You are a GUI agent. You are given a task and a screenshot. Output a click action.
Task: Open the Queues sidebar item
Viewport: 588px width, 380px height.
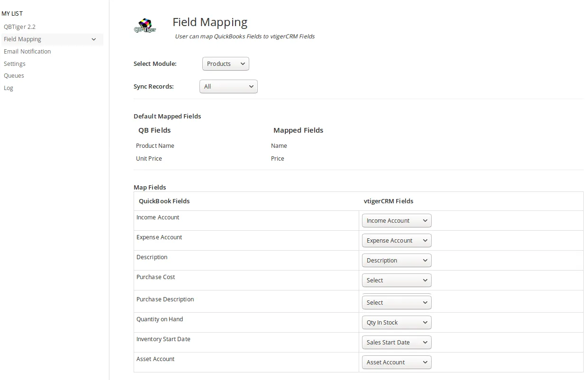(14, 76)
